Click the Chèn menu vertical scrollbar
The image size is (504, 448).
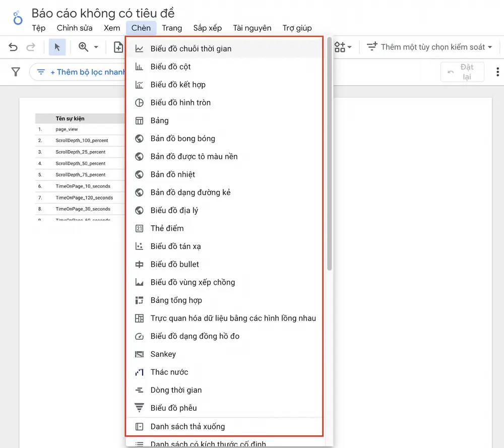330,154
